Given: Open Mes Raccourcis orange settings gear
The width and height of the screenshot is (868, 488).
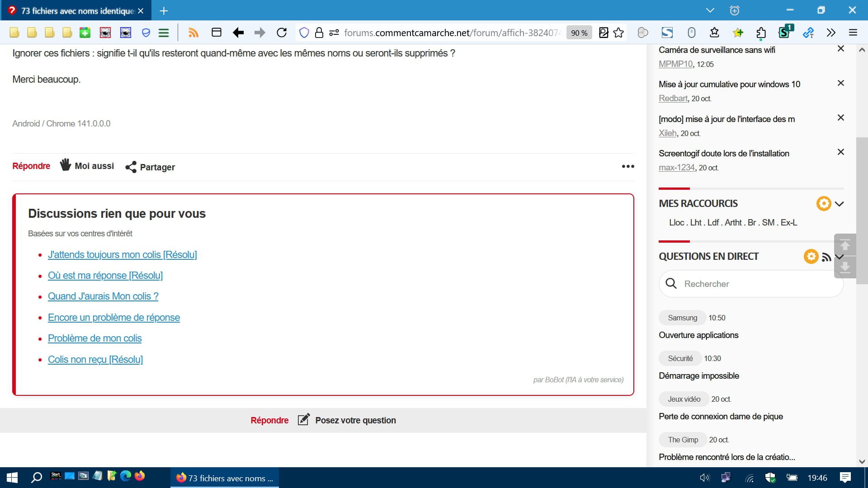Looking at the screenshot, I should coord(823,204).
